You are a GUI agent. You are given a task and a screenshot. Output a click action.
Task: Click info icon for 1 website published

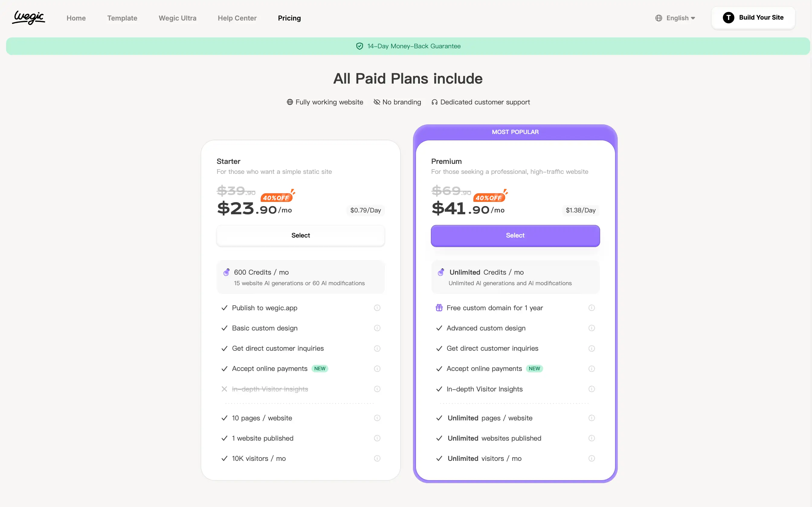[x=377, y=438]
